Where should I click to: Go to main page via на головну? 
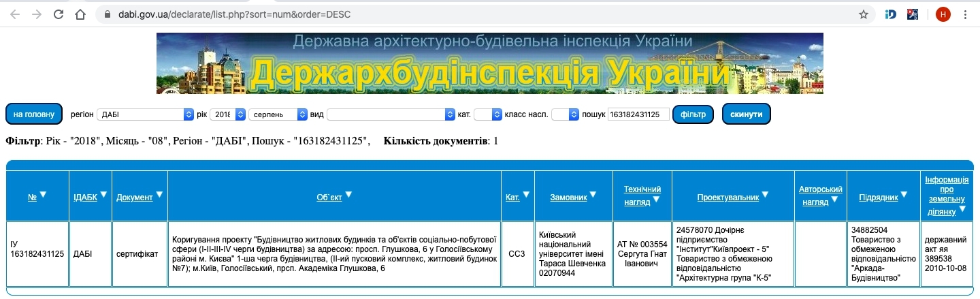[x=34, y=114]
